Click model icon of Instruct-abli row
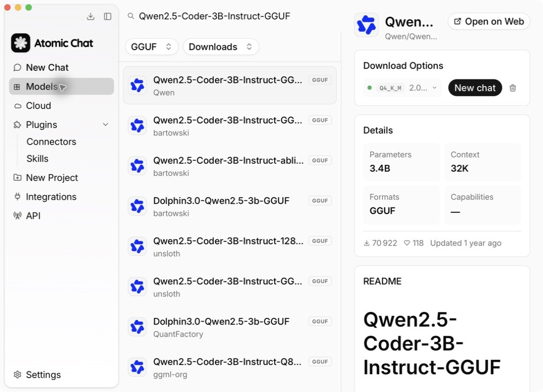The width and height of the screenshot is (543, 392). (x=137, y=166)
